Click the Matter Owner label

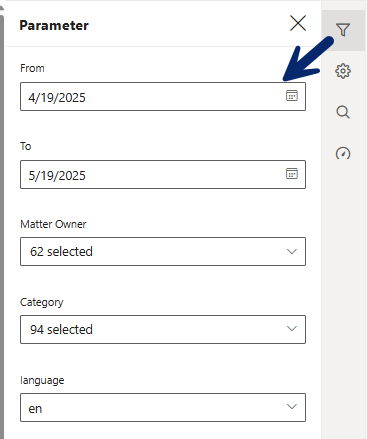click(53, 224)
